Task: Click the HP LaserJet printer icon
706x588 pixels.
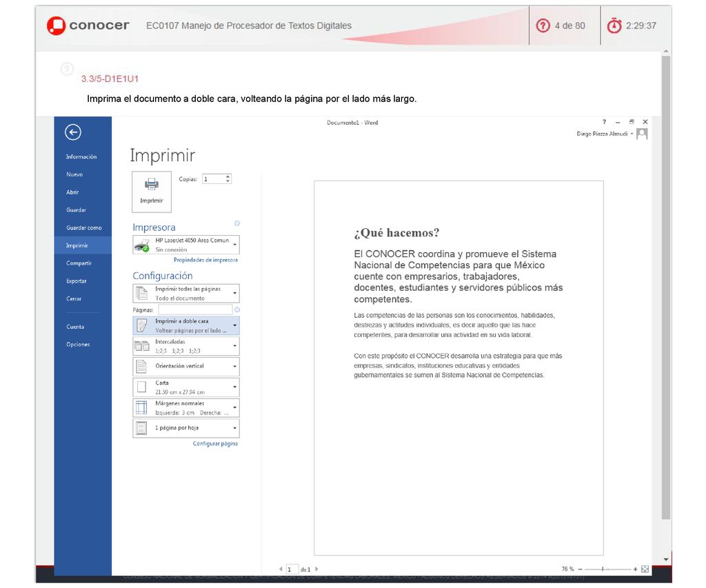Action: 142,245
